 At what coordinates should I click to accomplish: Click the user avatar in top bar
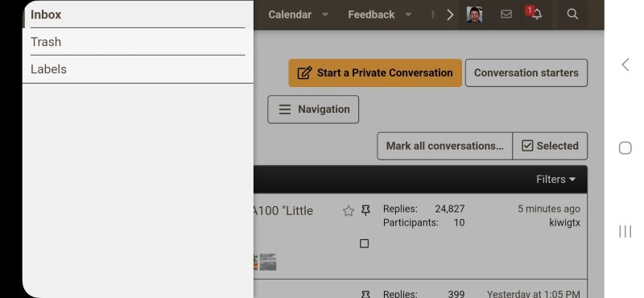tap(474, 14)
